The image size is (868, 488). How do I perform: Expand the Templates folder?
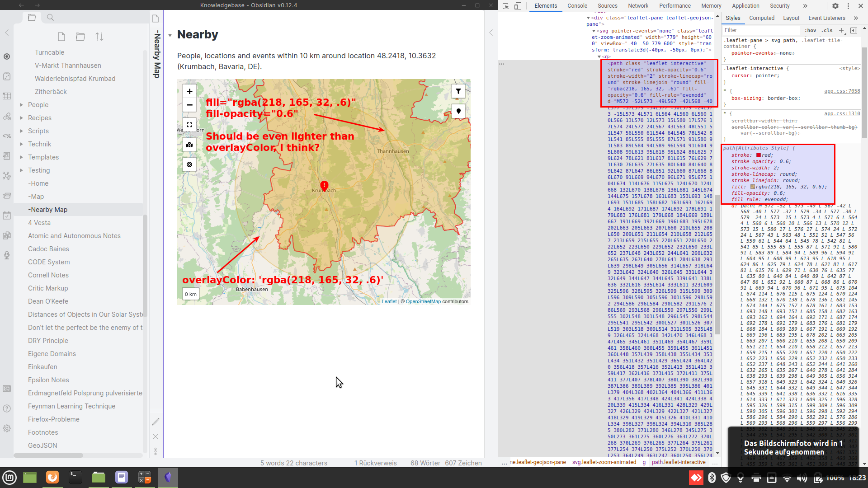pos(22,157)
